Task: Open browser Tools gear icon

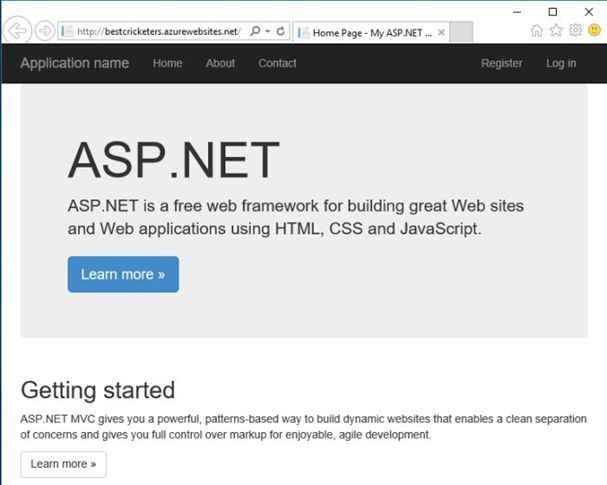Action: point(576,30)
